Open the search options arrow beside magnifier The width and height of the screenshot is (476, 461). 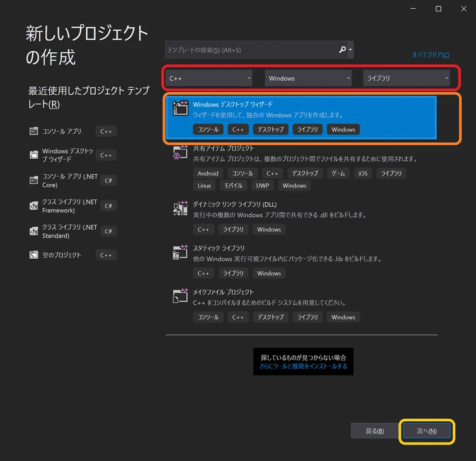click(x=350, y=49)
